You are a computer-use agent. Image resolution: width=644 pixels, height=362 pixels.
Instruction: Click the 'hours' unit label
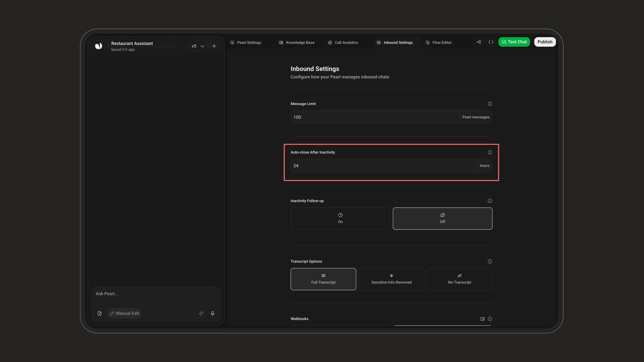click(485, 166)
